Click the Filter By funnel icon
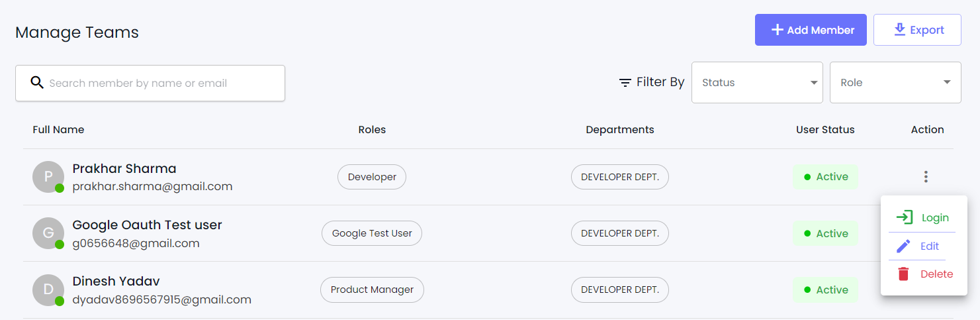The height and width of the screenshot is (320, 980). click(x=625, y=83)
